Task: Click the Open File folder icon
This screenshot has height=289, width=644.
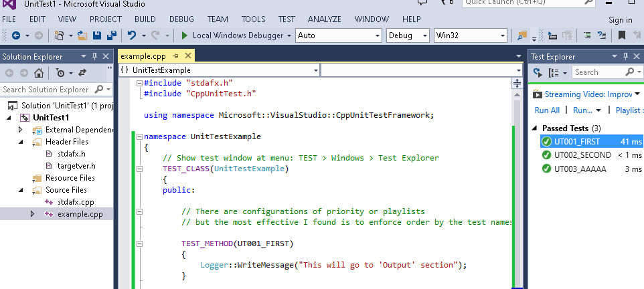Action: (x=82, y=35)
